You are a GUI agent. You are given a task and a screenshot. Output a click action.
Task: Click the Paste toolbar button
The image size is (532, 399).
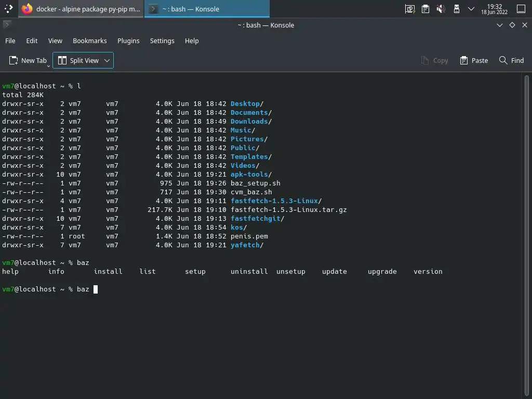pyautogui.click(x=474, y=60)
